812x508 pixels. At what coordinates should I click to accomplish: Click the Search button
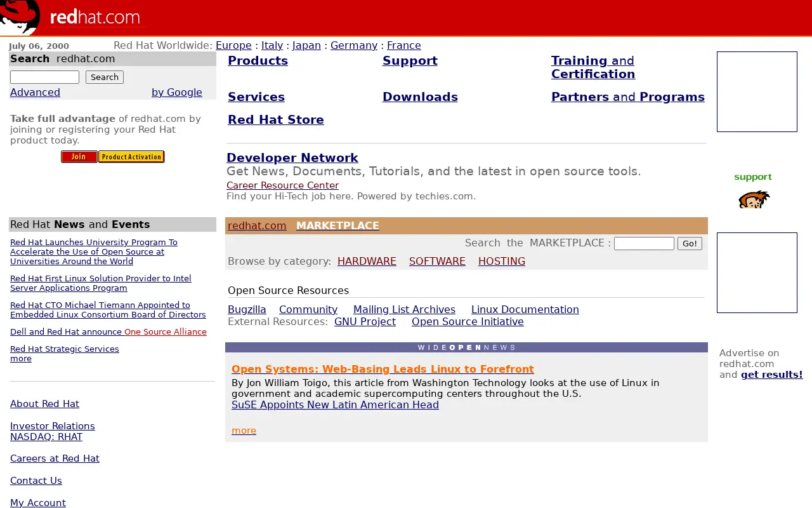[105, 77]
